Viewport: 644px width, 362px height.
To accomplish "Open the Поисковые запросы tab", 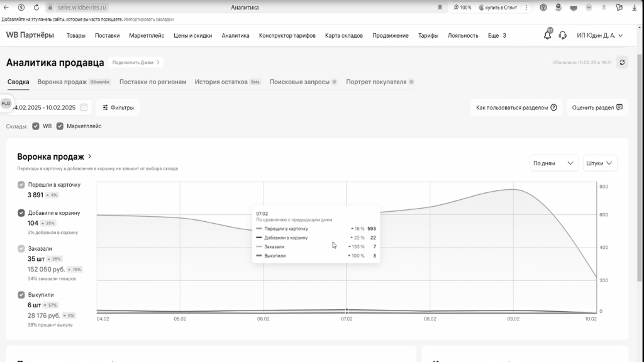I will (303, 82).
